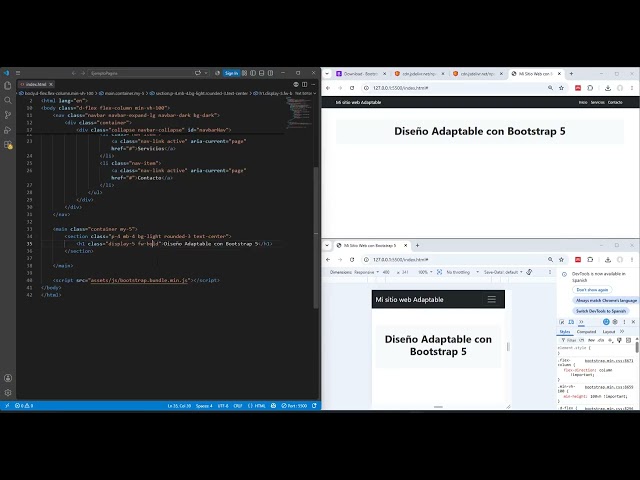640x480 pixels.
Task: Reload the page in the top Chrome window
Action: click(352, 88)
